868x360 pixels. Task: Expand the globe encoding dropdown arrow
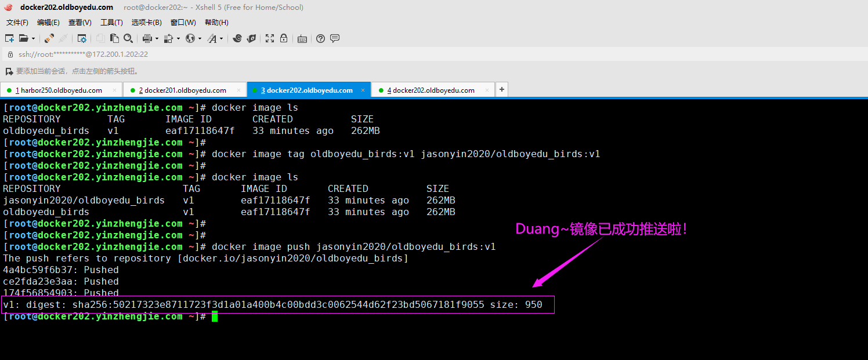(200, 39)
